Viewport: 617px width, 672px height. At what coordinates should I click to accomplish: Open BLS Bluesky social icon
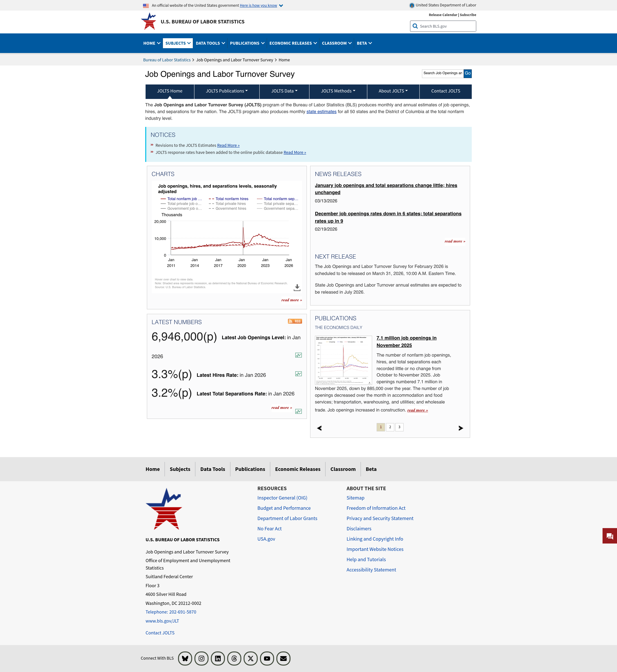coord(185,658)
